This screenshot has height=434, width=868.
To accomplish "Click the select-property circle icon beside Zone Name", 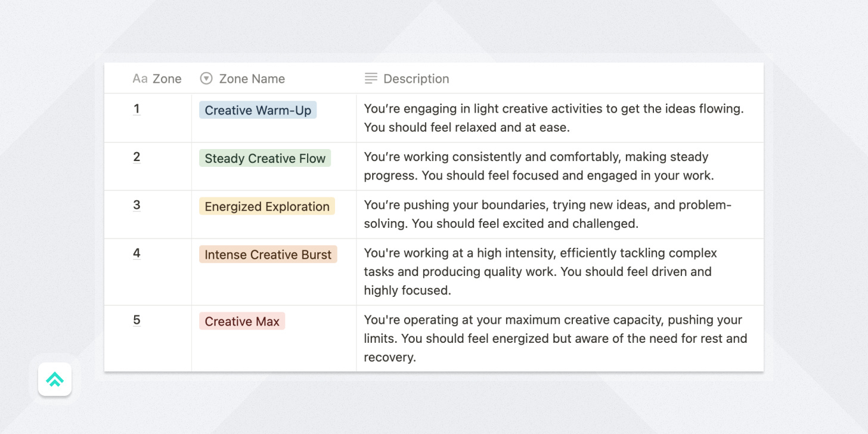I will [x=206, y=78].
